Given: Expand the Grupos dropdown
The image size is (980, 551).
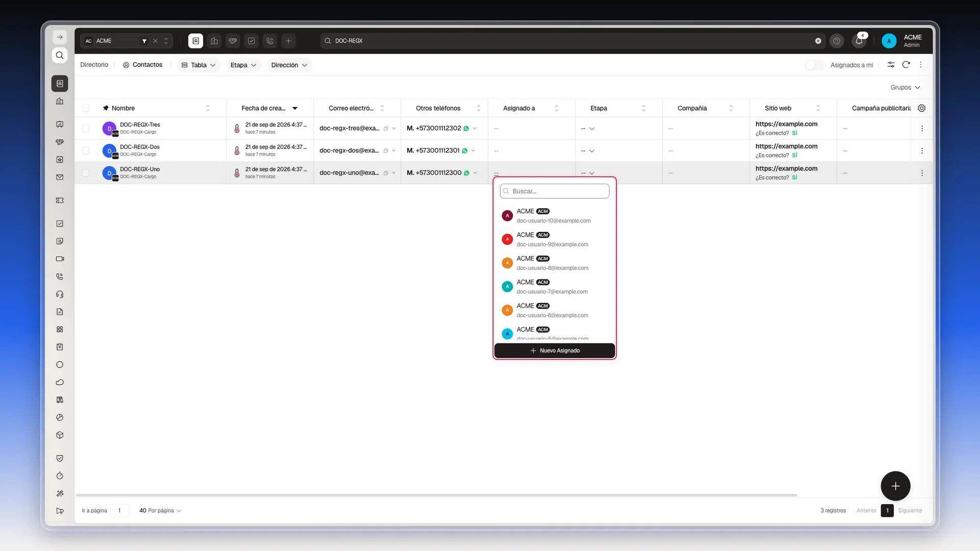Looking at the screenshot, I should (905, 87).
